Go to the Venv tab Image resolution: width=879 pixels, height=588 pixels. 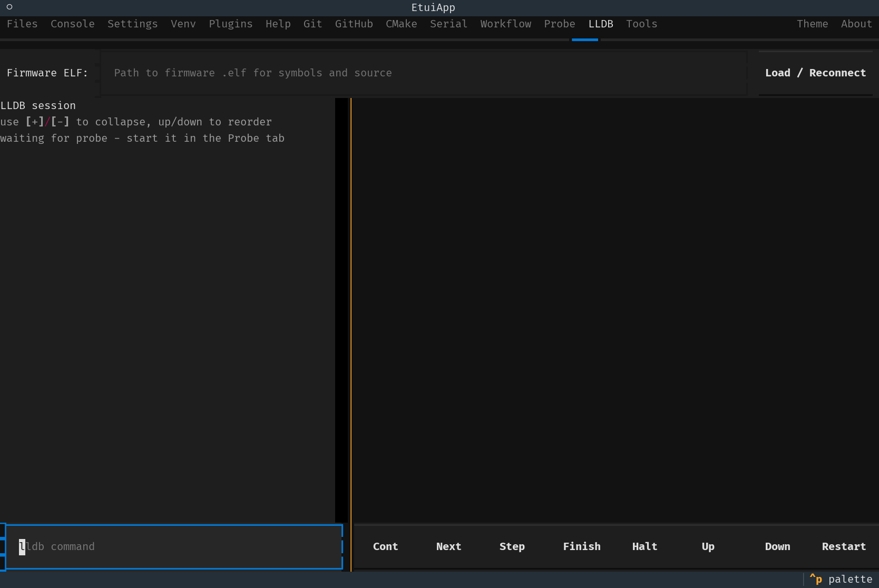click(x=183, y=24)
